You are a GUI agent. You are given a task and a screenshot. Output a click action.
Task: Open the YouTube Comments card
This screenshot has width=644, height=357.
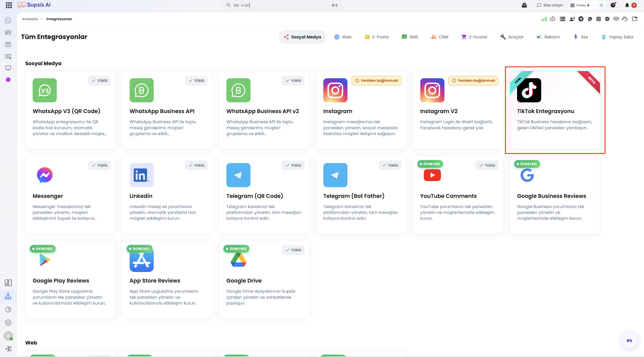pos(458,195)
